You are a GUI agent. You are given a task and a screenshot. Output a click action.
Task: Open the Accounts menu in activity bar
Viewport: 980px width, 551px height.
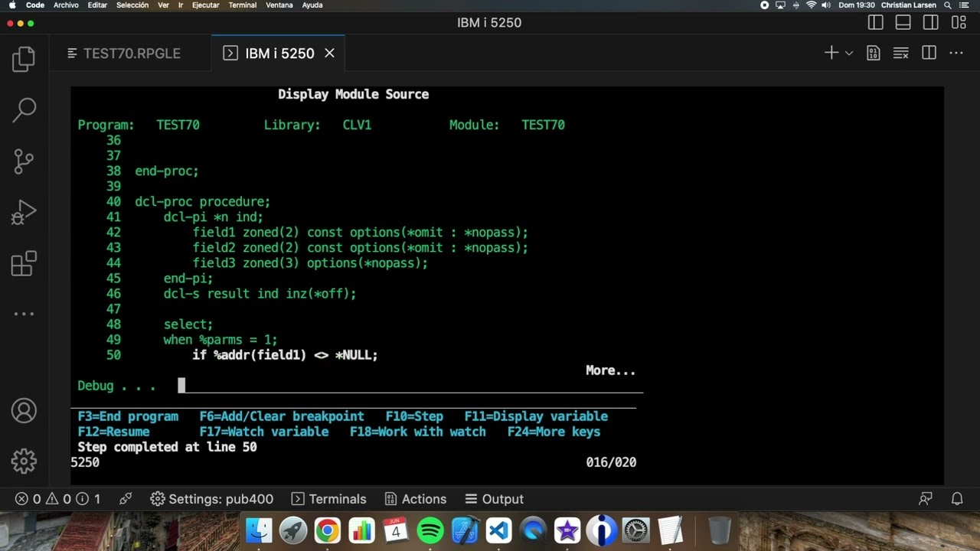pyautogui.click(x=24, y=411)
